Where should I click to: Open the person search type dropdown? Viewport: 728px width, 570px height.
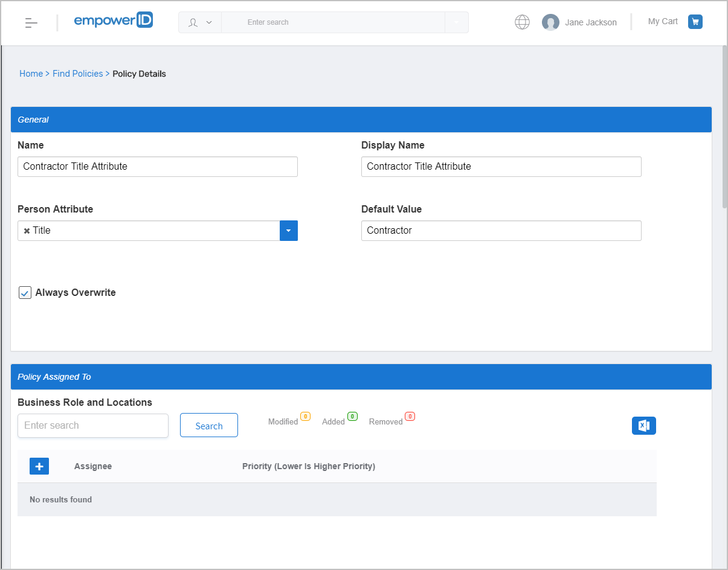click(x=200, y=22)
